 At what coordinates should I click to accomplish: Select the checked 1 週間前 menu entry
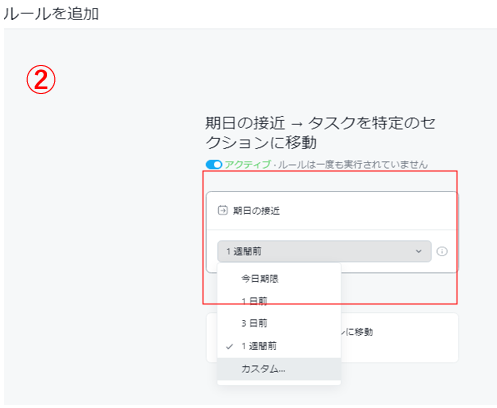pos(279,346)
